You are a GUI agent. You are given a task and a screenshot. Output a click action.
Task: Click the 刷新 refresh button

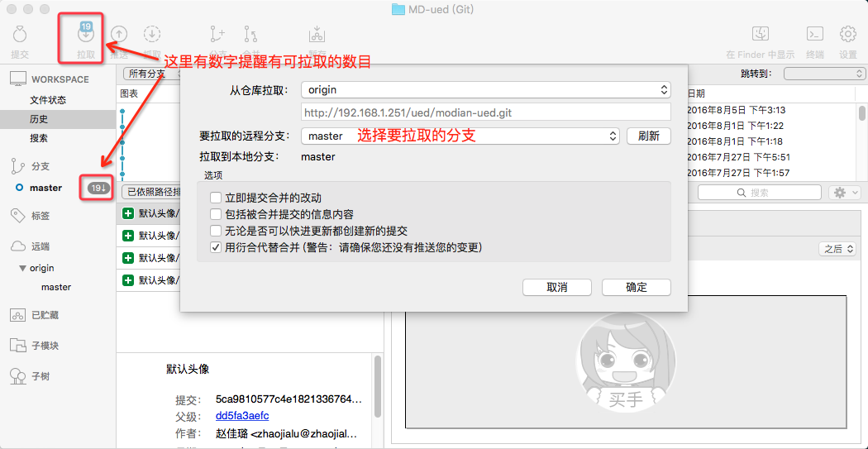(x=649, y=136)
